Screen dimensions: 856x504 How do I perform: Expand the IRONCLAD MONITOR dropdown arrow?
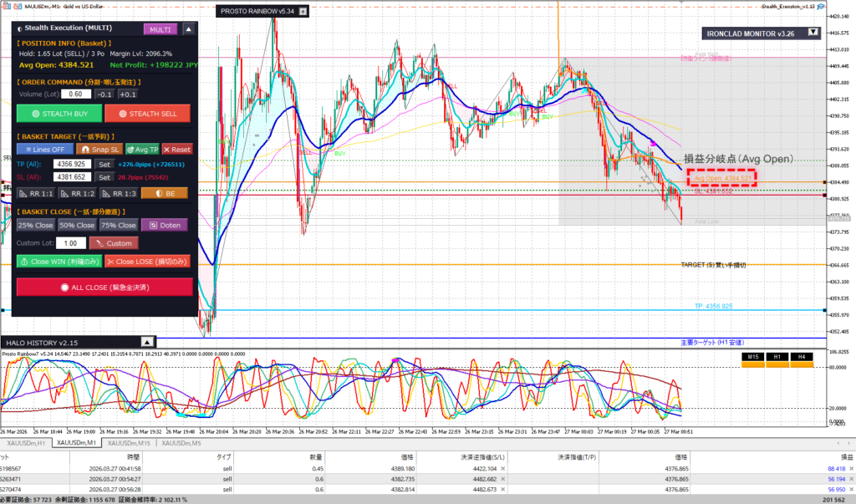tap(813, 33)
